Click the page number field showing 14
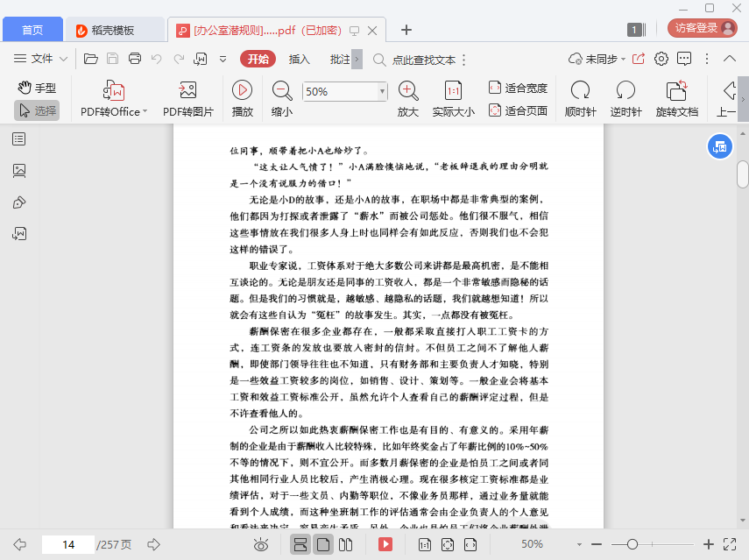 pyautogui.click(x=68, y=545)
